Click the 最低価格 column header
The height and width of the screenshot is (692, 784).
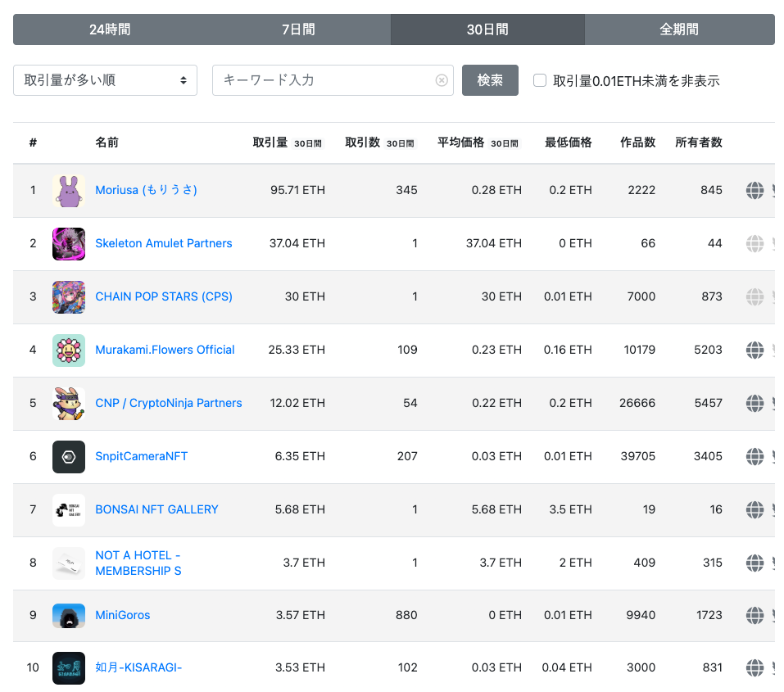click(x=568, y=142)
